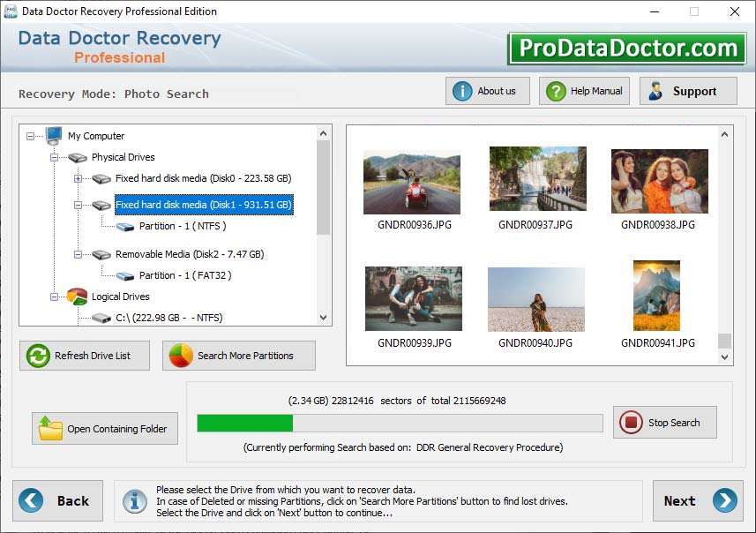Click the Data Doctor Recovery title bar icon
The height and width of the screenshot is (533, 756).
pos(10,11)
